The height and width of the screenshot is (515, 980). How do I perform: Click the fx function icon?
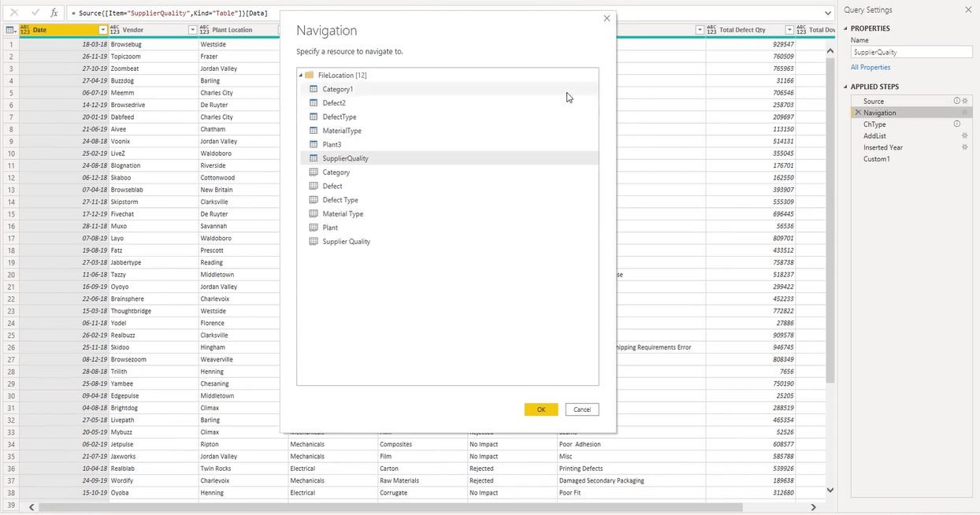click(x=54, y=13)
